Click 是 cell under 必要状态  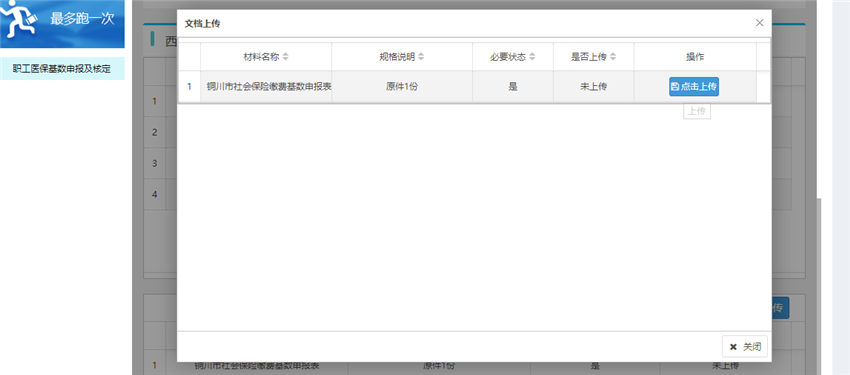tap(513, 87)
